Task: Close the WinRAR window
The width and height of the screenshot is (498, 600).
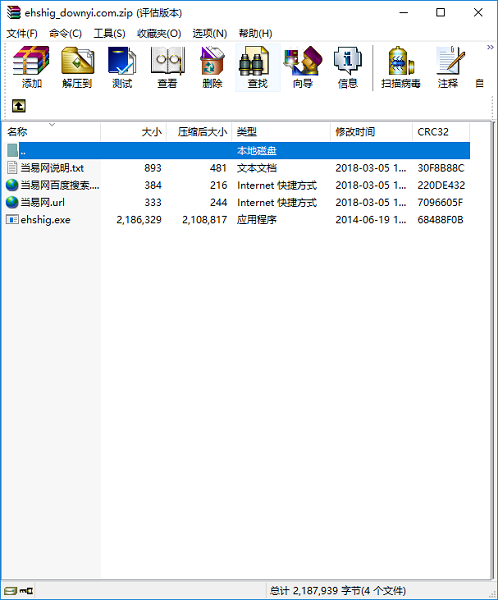Action: (x=478, y=13)
